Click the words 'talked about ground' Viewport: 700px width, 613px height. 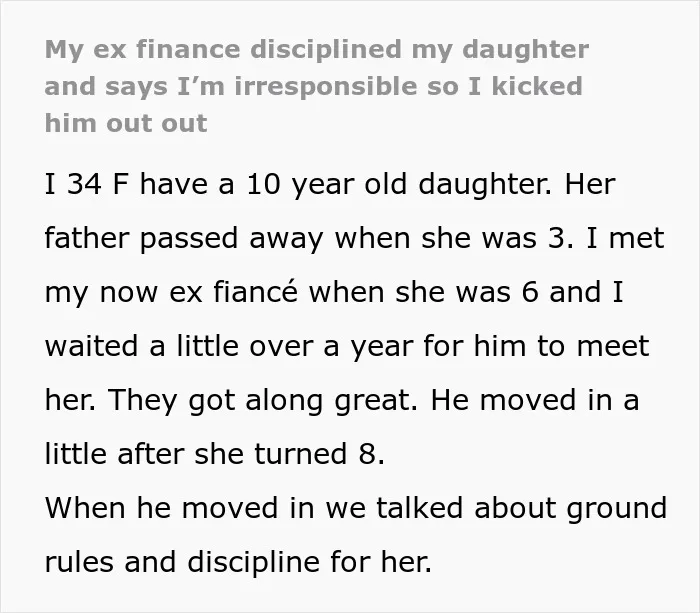pyautogui.click(x=522, y=508)
